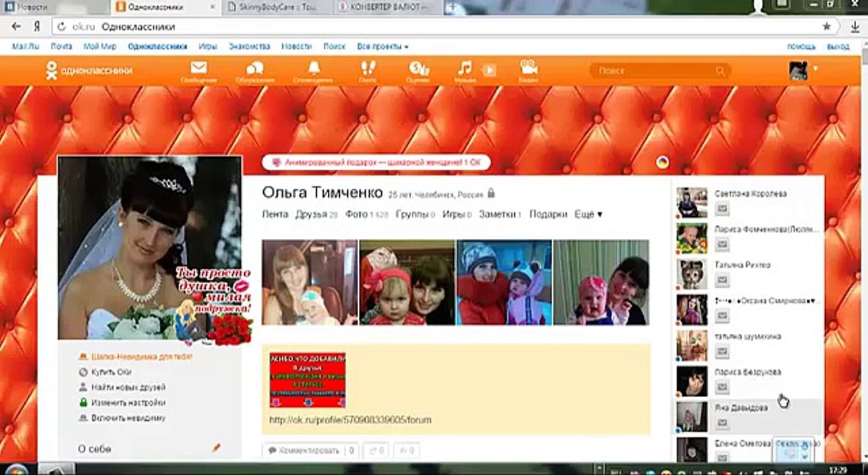Open the Фото profile tab

click(x=366, y=214)
